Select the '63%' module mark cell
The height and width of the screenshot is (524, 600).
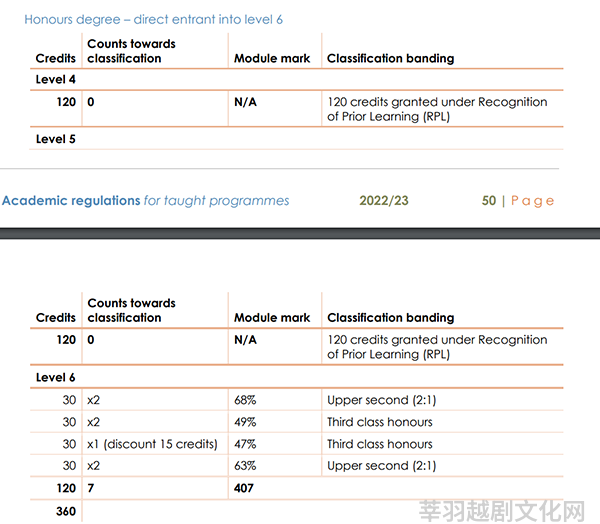(245, 466)
